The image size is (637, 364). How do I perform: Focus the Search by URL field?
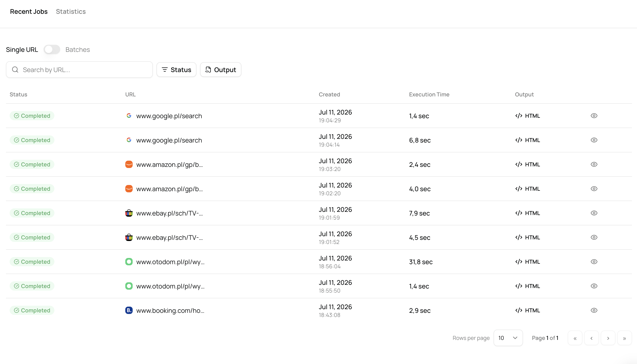pos(79,70)
